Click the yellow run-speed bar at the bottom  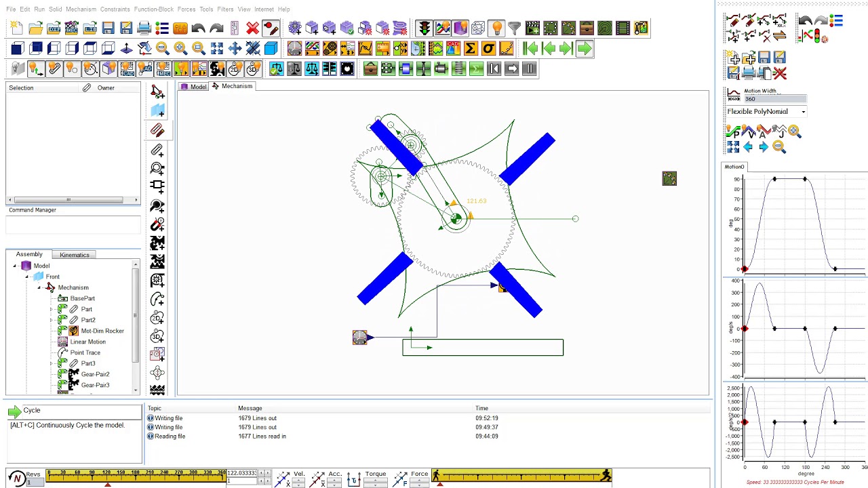[x=521, y=476]
